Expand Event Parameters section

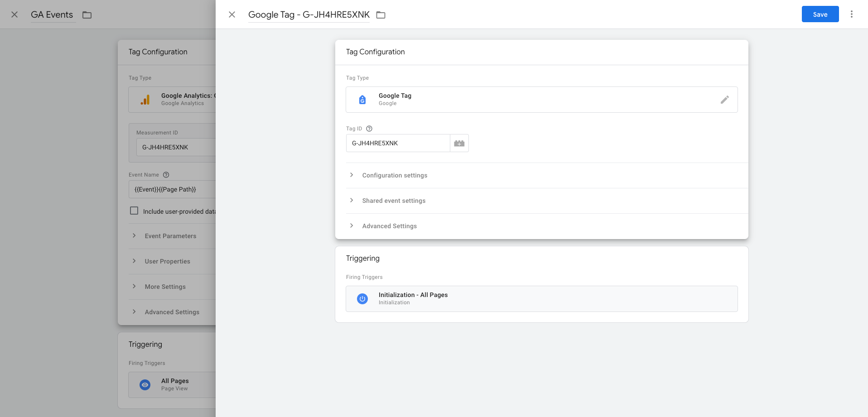point(170,236)
